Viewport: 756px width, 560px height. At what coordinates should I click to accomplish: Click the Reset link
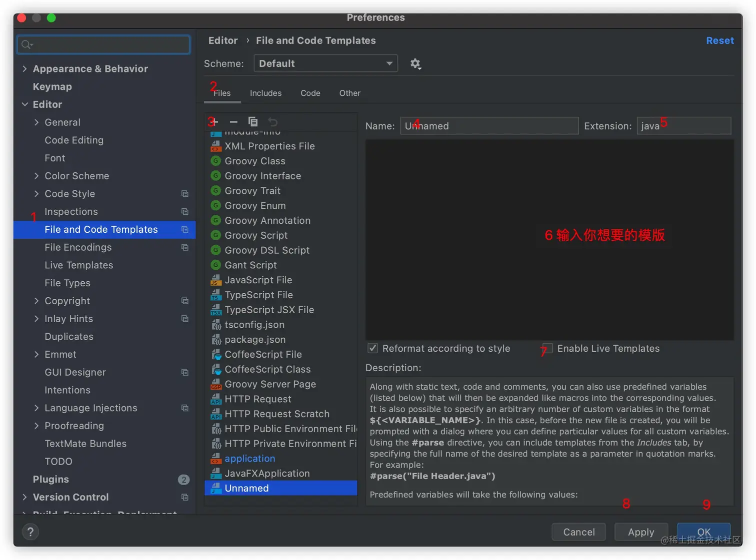pos(720,40)
